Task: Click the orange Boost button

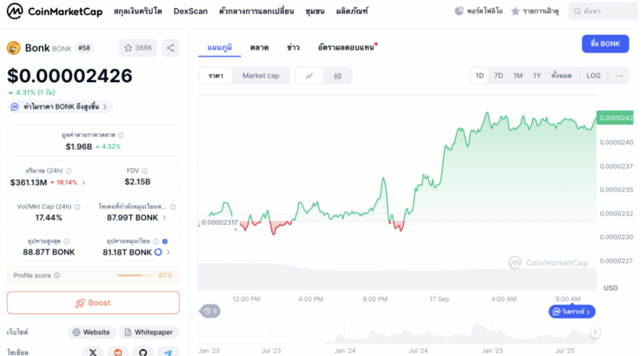Action: 93,303
